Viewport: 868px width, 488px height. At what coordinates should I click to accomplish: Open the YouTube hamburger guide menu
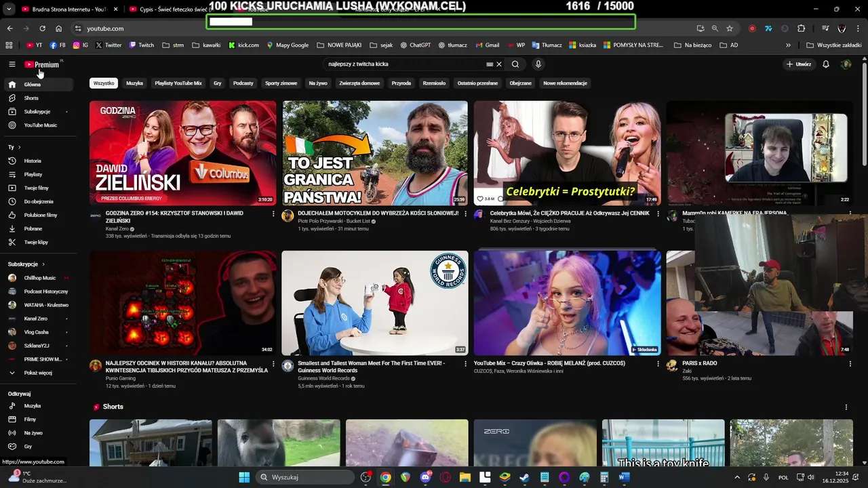(12, 64)
